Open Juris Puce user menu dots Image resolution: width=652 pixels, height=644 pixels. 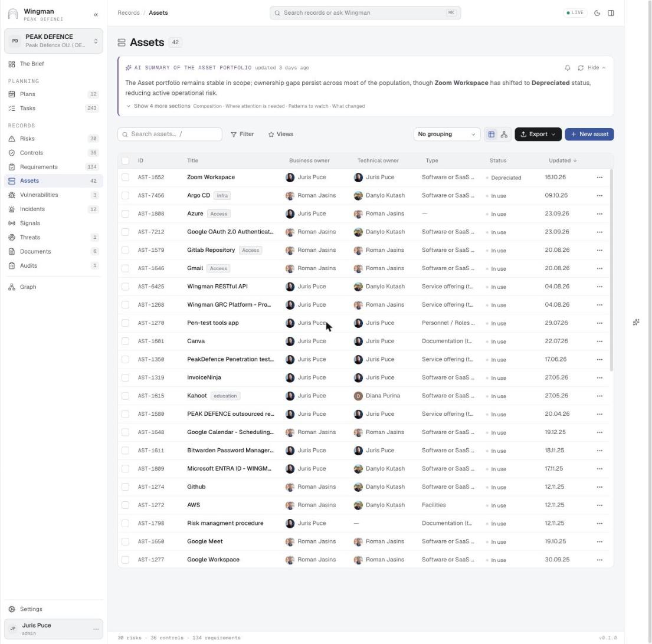tap(96, 629)
